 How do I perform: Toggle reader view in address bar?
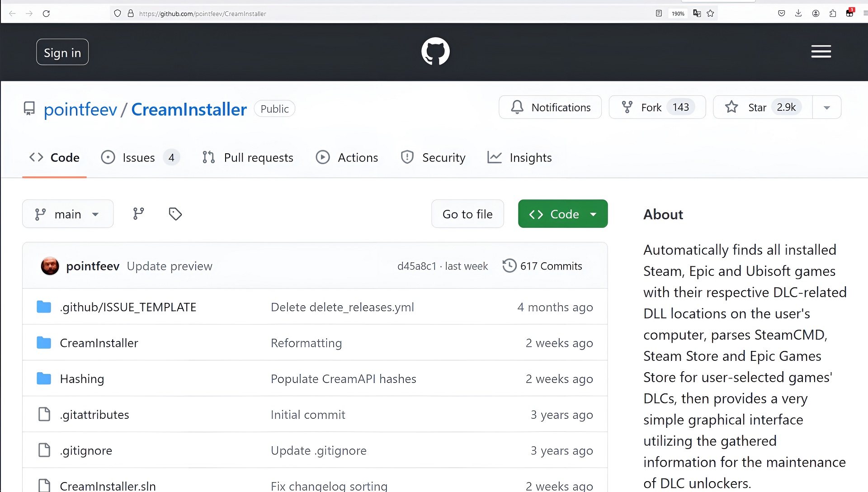tap(659, 14)
